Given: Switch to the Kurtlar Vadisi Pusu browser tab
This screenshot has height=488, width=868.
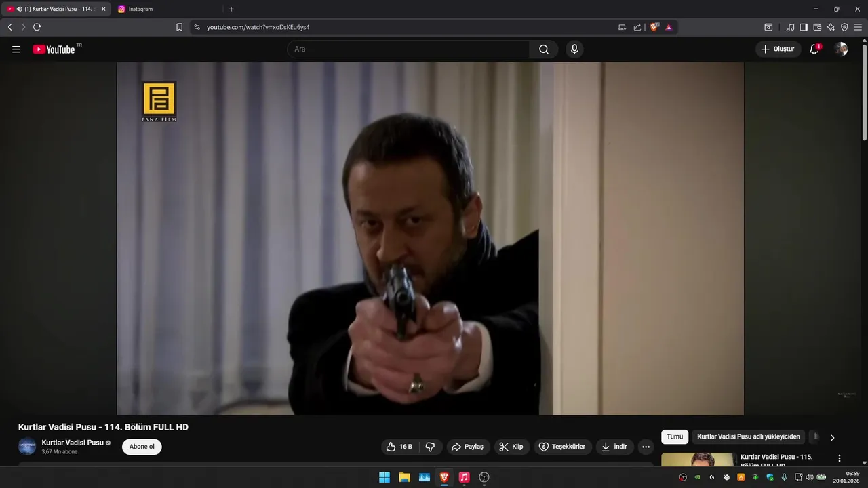Looking at the screenshot, I should point(56,9).
